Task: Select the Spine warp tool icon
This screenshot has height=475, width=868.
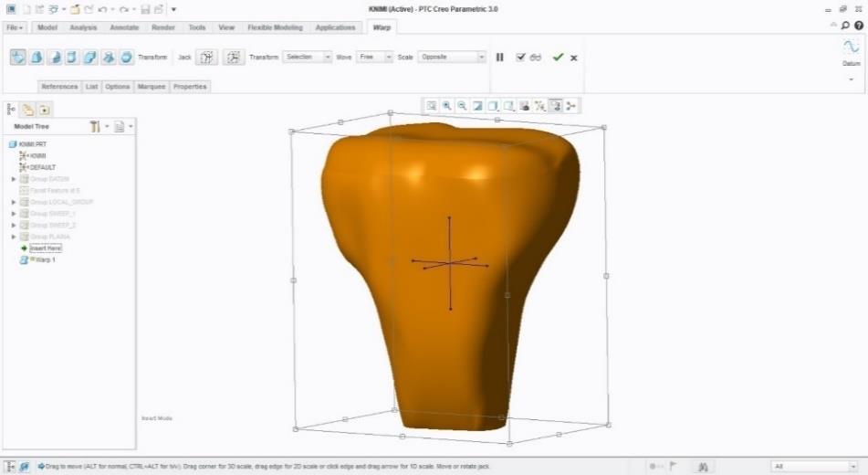Action: click(55, 57)
